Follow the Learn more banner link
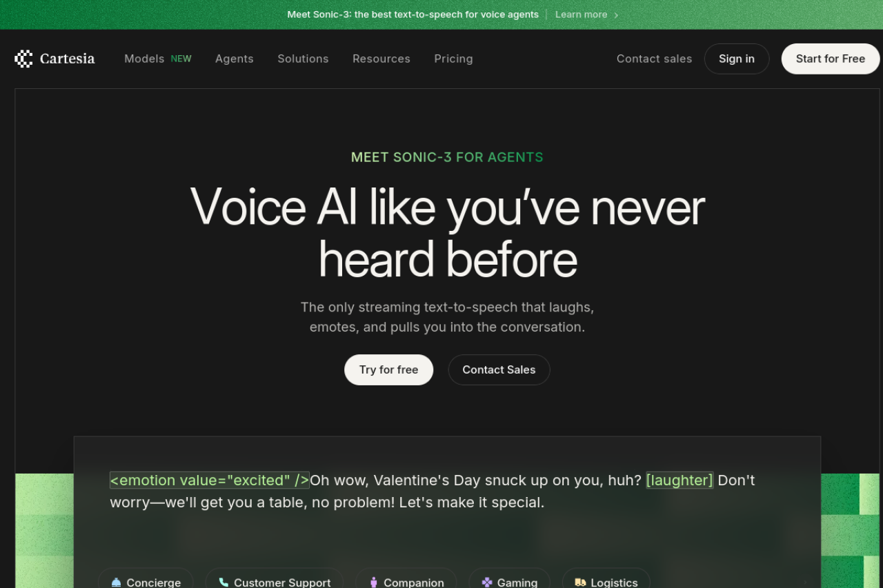Viewport: 883px width, 588px height. tap(581, 14)
